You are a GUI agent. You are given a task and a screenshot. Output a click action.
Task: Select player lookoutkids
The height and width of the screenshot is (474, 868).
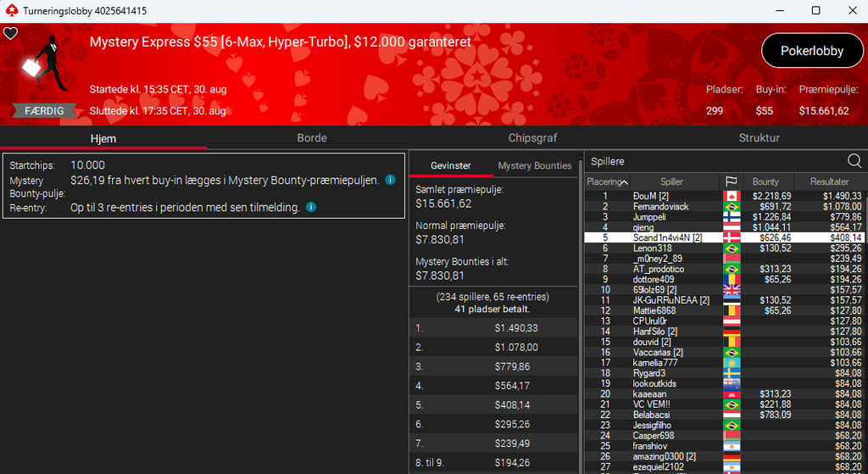pyautogui.click(x=654, y=384)
